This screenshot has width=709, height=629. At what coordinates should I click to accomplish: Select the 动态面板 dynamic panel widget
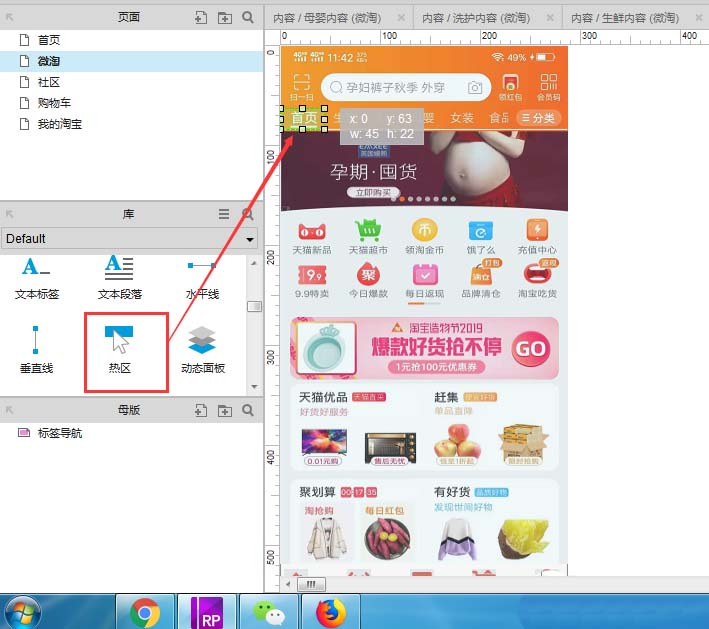click(x=203, y=349)
